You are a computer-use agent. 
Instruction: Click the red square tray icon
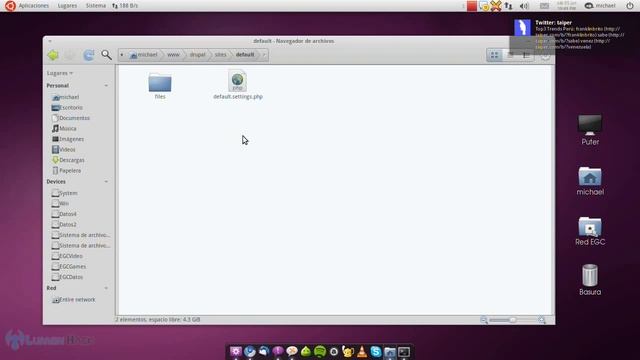pos(472,6)
